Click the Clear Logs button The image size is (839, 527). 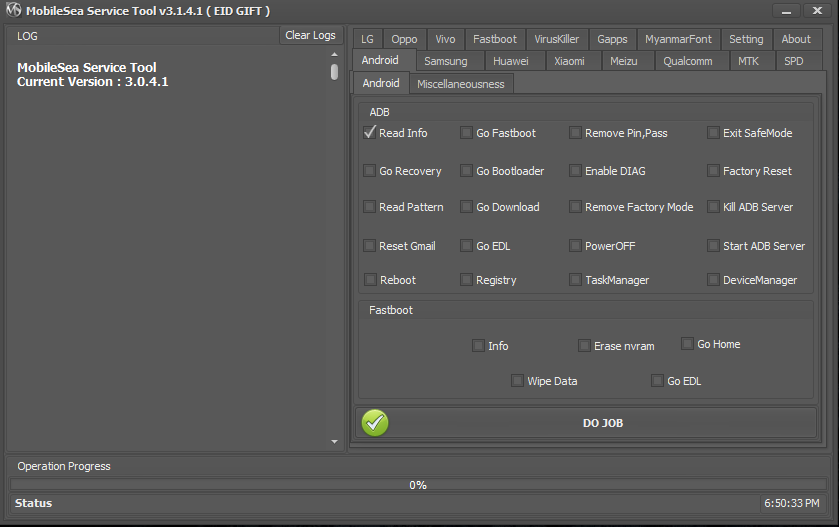click(x=310, y=35)
